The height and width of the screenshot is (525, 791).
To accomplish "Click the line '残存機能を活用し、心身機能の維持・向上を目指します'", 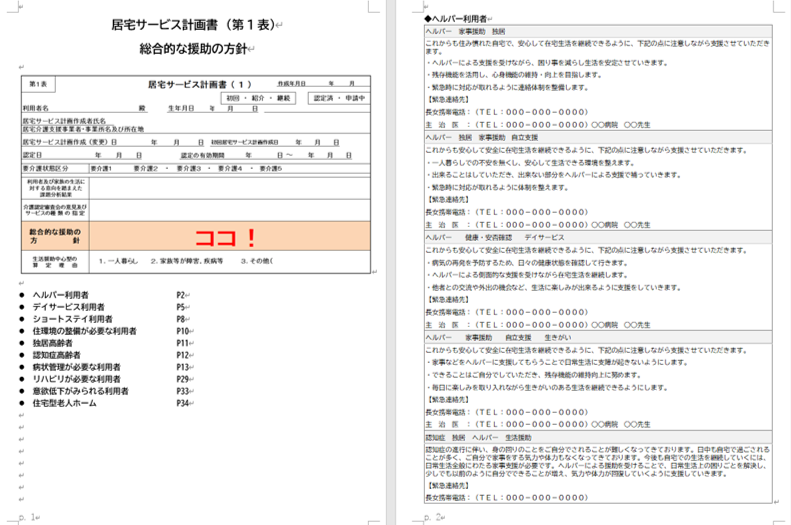I will click(514, 75).
